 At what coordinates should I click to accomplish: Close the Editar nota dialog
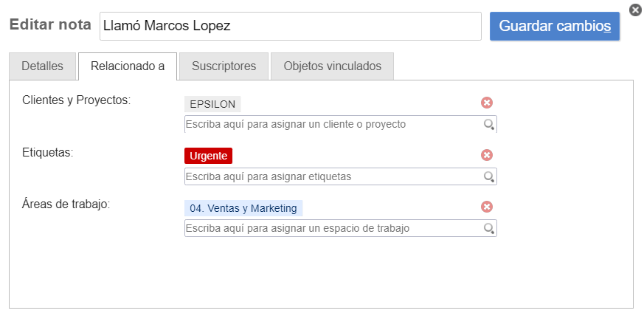[635, 10]
